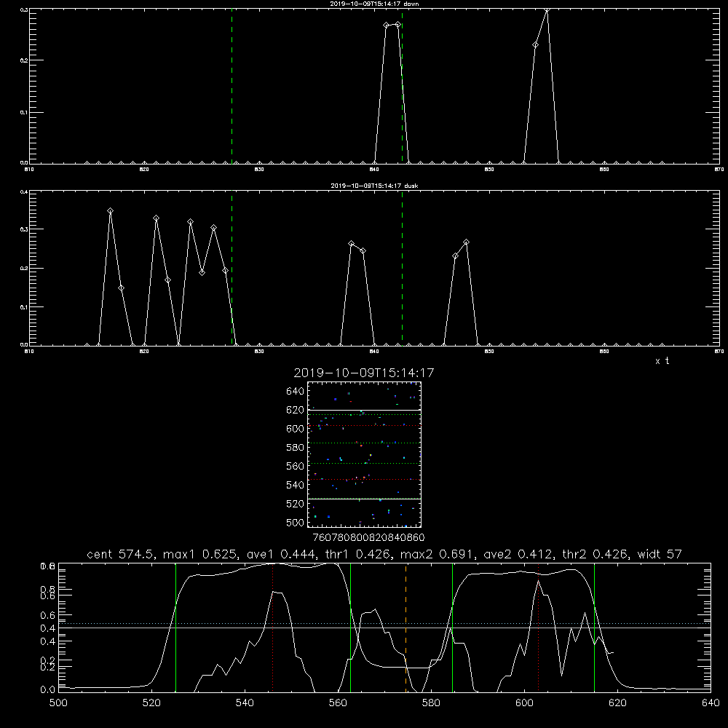Click the 540 label on bottom plot x-axis
Viewport: 728px width, 728px height.
tap(245, 703)
